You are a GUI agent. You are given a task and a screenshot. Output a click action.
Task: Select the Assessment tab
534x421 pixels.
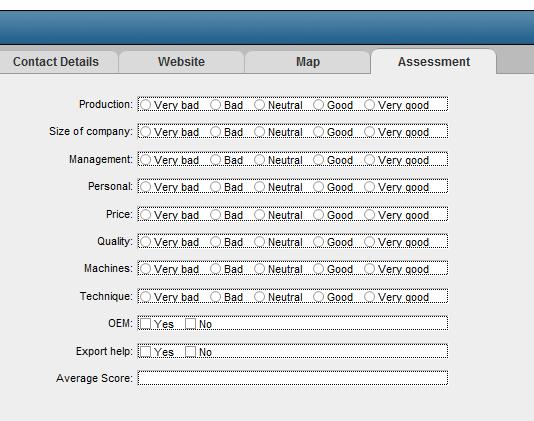[434, 62]
